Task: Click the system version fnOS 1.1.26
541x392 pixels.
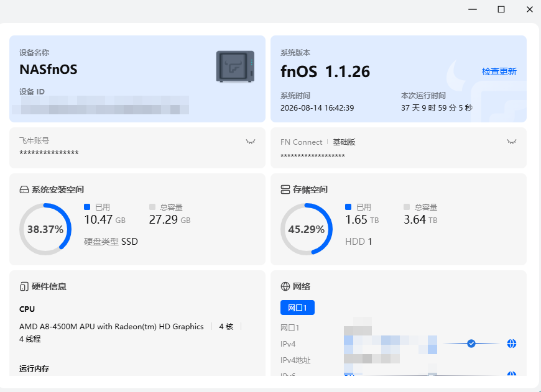Action: point(325,71)
